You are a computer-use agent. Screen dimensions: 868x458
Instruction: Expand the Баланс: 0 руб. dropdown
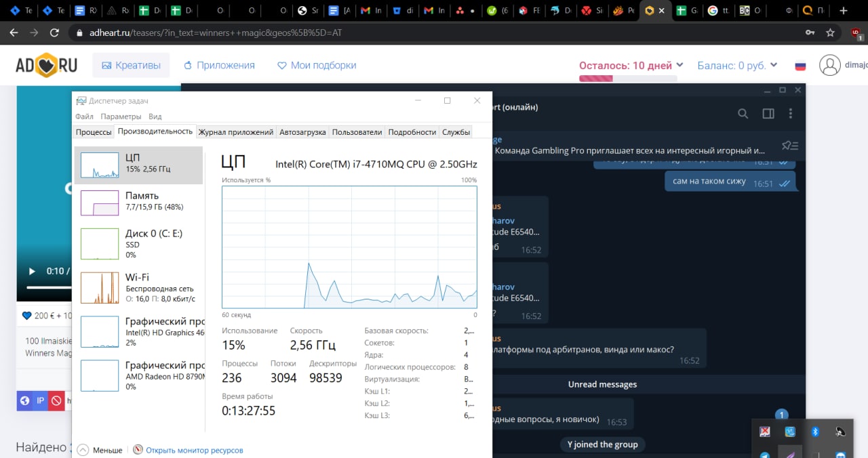[738, 65]
